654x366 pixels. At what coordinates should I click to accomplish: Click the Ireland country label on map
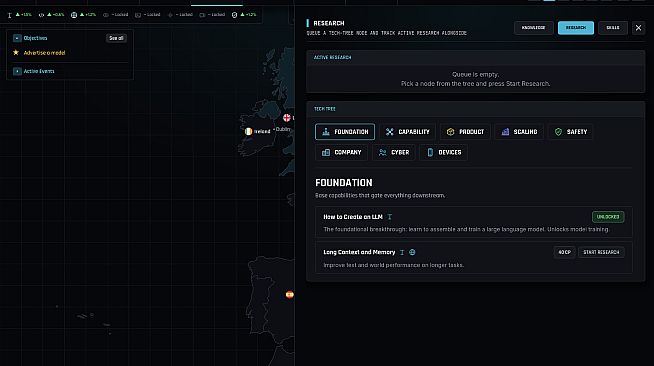coord(262,132)
